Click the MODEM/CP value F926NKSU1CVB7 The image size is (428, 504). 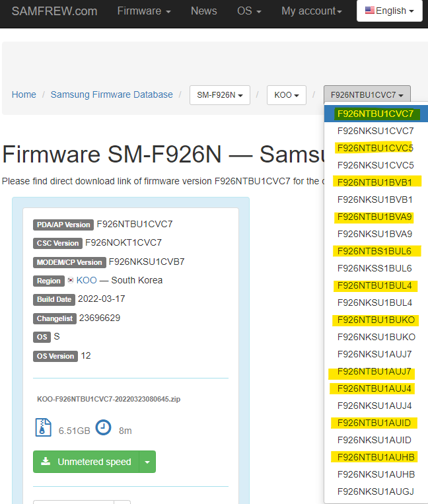(x=147, y=262)
